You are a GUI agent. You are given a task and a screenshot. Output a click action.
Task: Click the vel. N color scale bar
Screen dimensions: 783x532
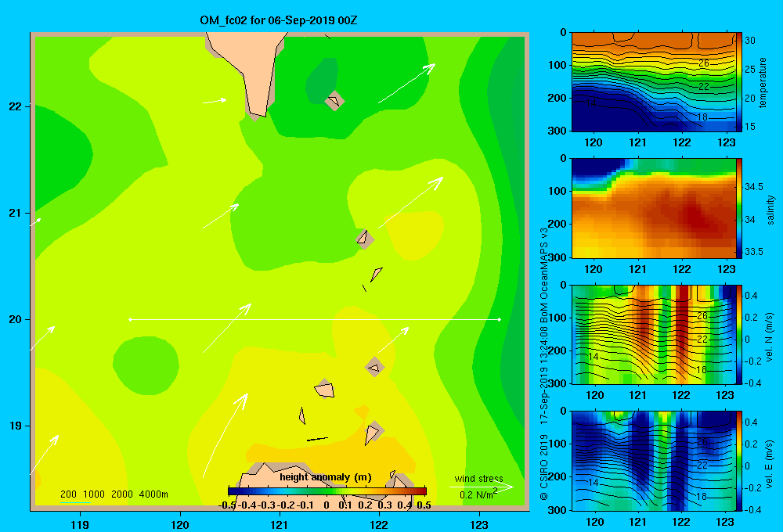pyautogui.click(x=739, y=334)
